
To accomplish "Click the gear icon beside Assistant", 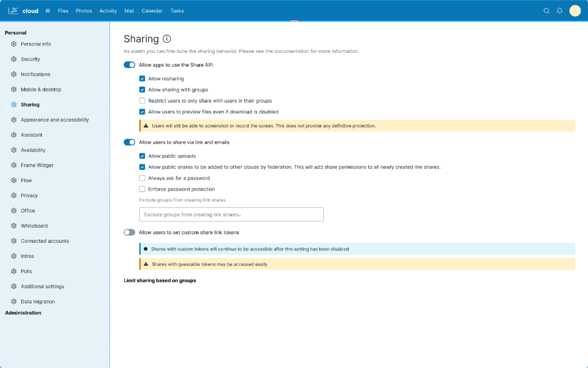I will (14, 135).
